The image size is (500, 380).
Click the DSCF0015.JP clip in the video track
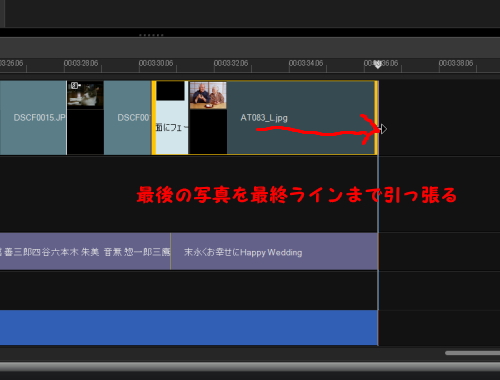33,118
